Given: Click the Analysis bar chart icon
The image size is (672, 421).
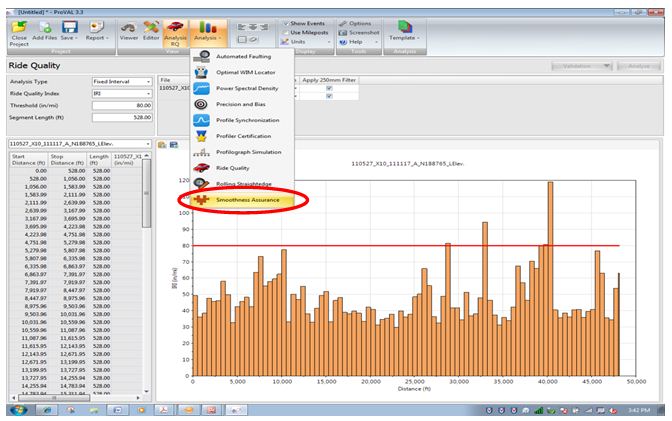Looking at the screenshot, I should 207,27.
